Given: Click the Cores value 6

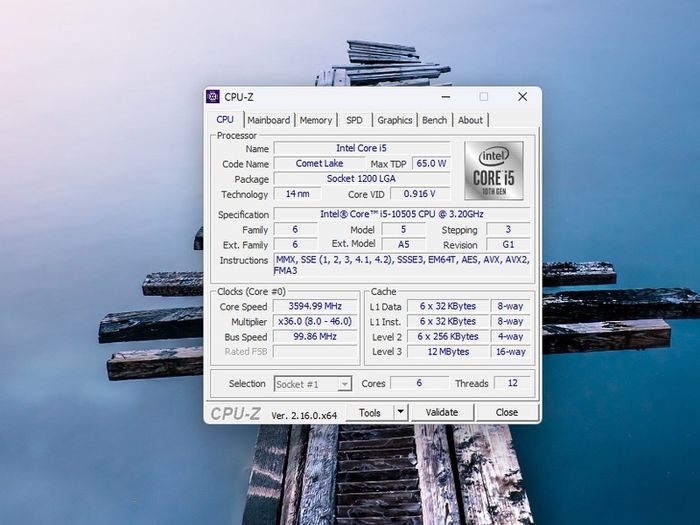Looking at the screenshot, I should click(x=419, y=383).
